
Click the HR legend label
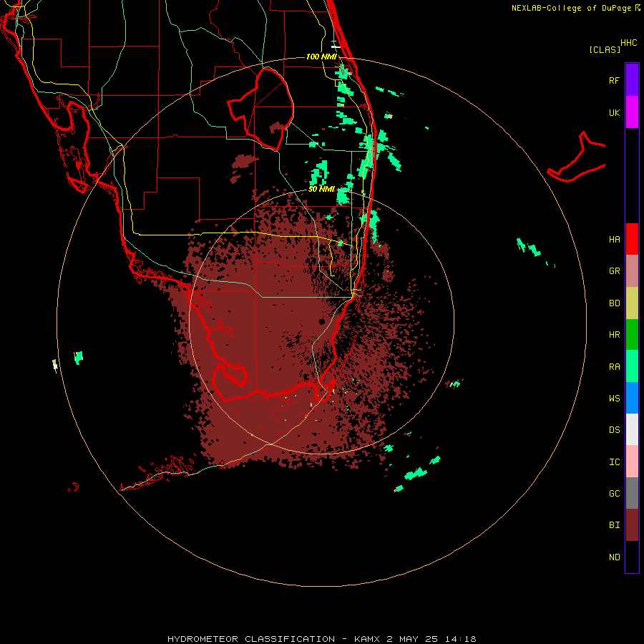[614, 335]
